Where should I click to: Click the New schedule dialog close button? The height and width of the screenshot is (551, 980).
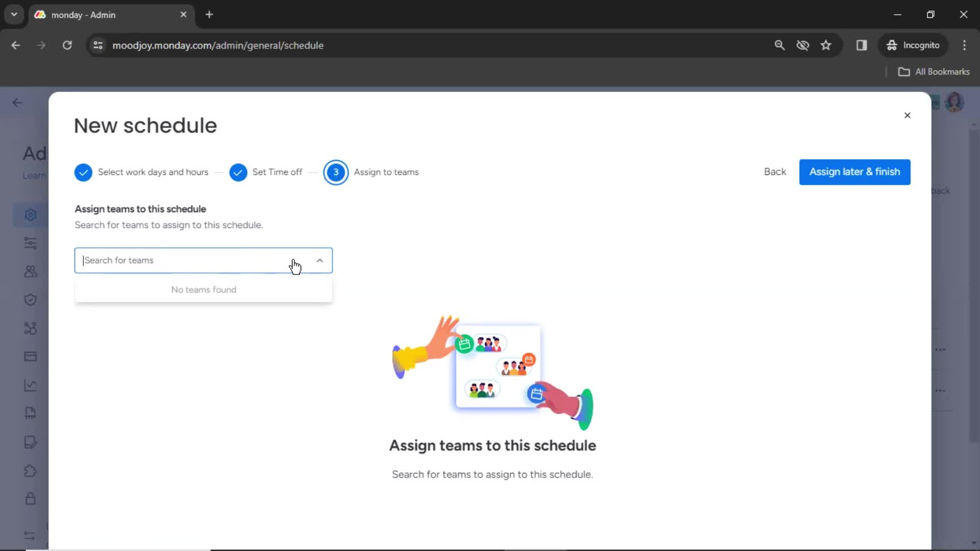(x=908, y=115)
